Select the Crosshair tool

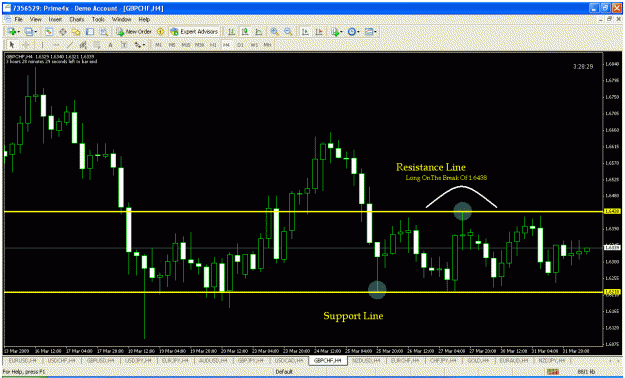coord(26,45)
